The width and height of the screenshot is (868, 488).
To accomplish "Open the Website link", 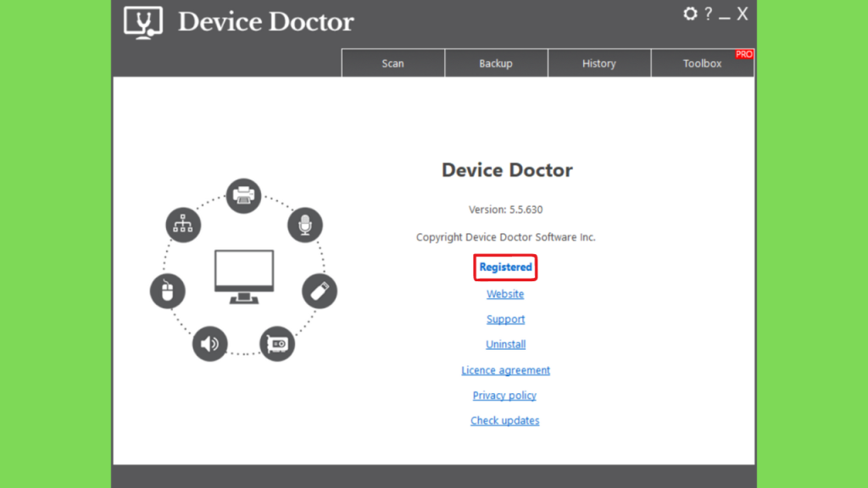I will click(505, 294).
